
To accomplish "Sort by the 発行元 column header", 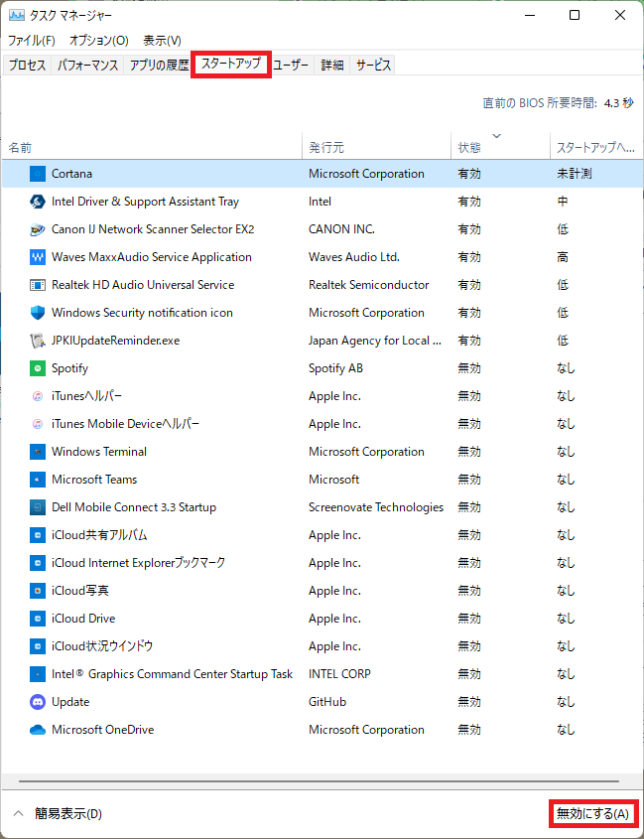I will 376,146.
